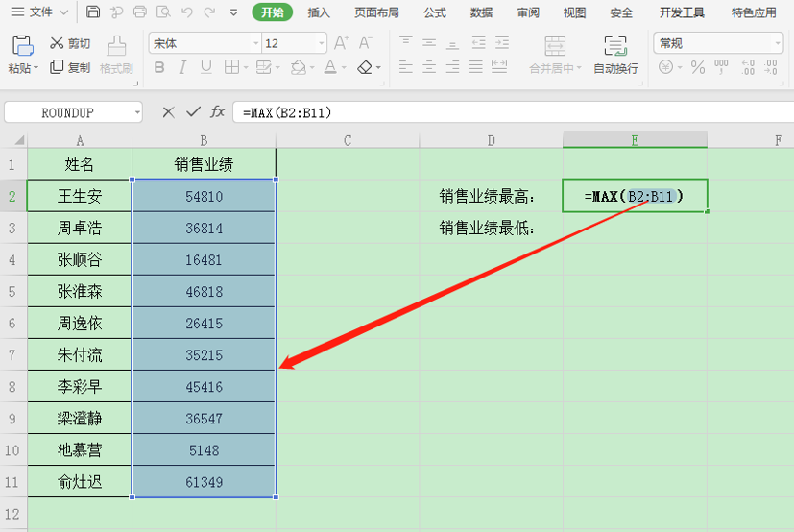The image size is (794, 532).
Task: Expand the fill color dropdown arrow
Action: (312, 67)
